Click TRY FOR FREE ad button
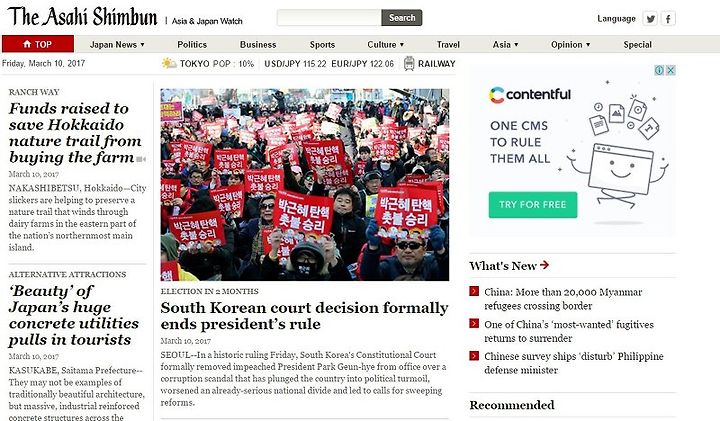 pyautogui.click(x=533, y=205)
